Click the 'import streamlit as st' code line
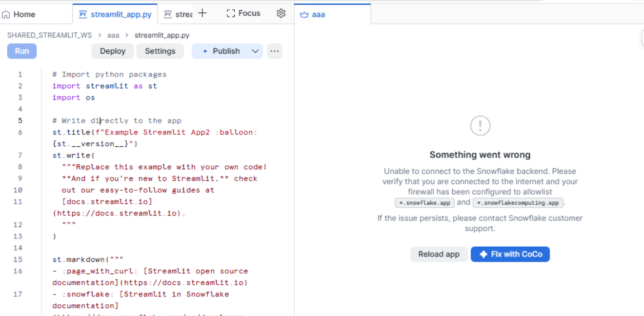 pos(105,86)
